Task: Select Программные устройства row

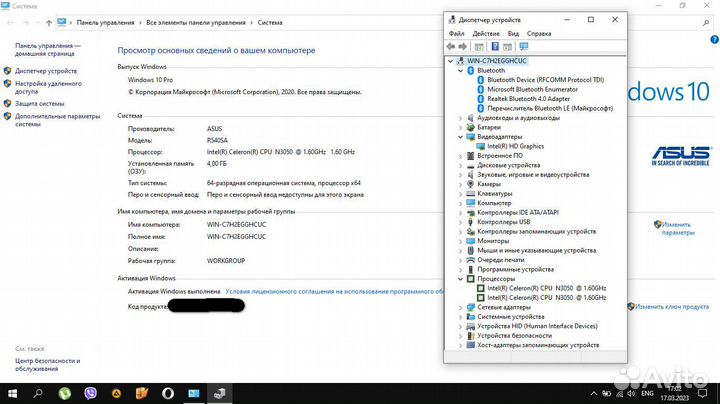Action: (515, 269)
